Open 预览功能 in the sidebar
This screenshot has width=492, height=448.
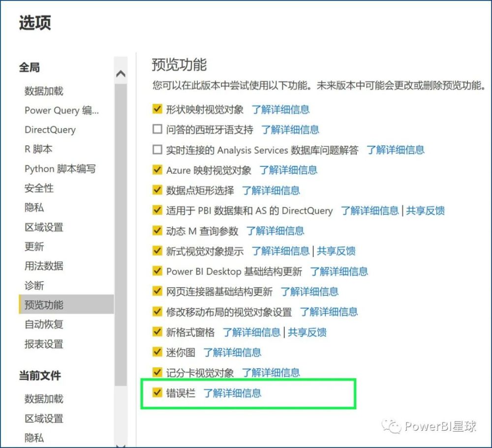[44, 305]
